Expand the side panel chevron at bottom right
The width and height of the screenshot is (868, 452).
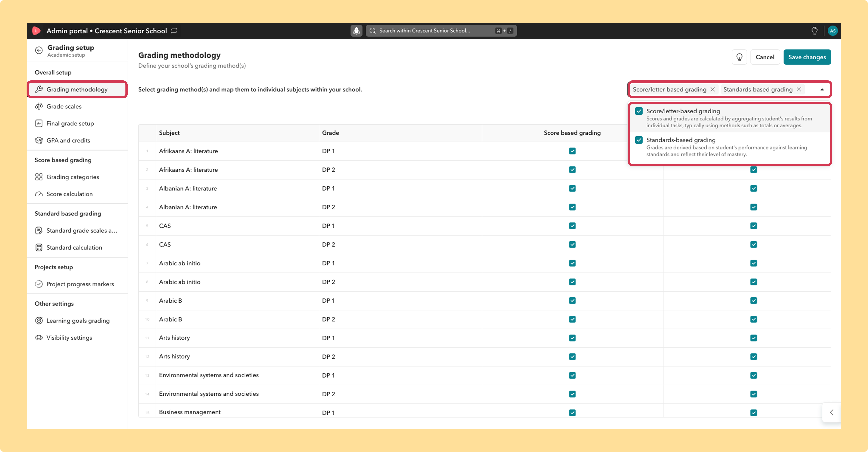832,412
